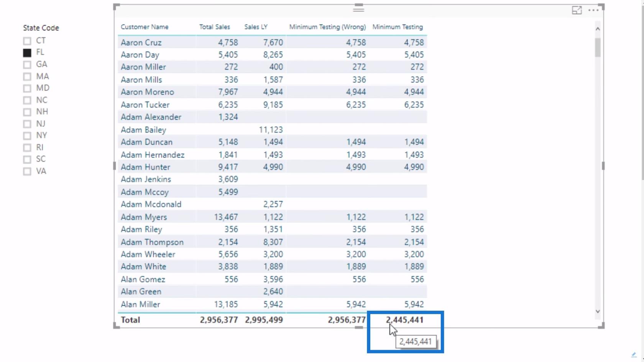This screenshot has height=362, width=644.
Task: Select the Adam Myers customer name
Action: click(x=144, y=217)
